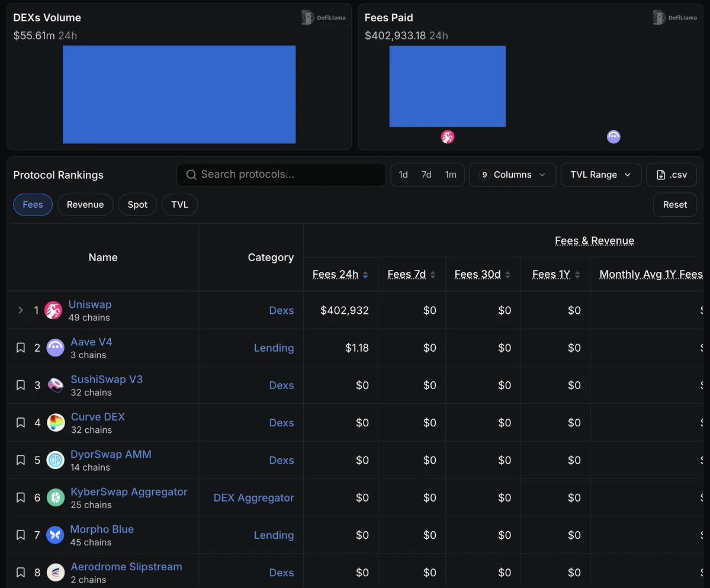Bookmark the KyberSwap Aggregator protocol

(x=20, y=497)
